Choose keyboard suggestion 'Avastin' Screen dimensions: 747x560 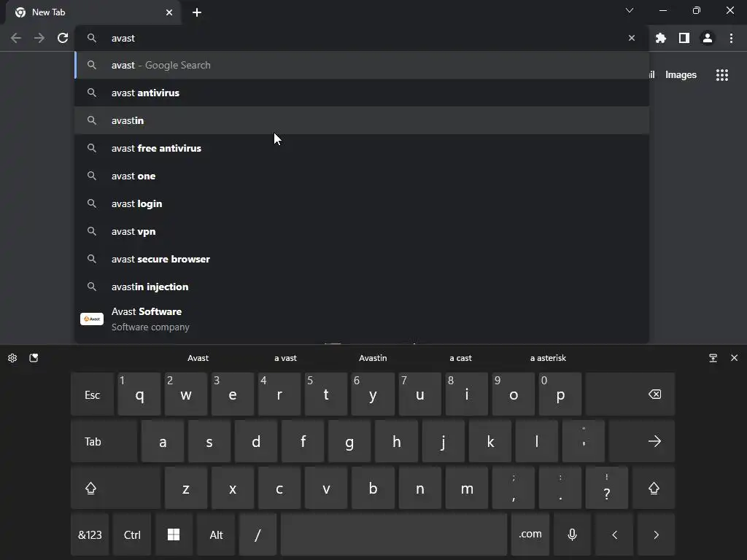[x=373, y=358]
